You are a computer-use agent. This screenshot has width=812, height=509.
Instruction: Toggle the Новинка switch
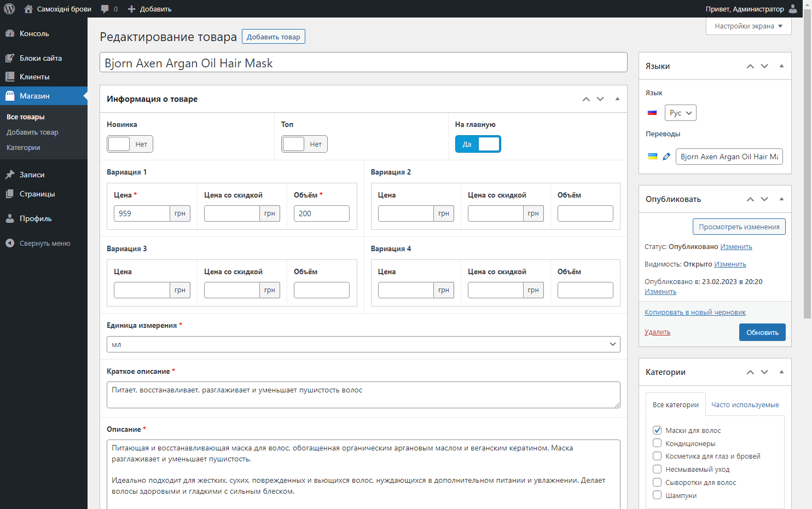pyautogui.click(x=130, y=144)
